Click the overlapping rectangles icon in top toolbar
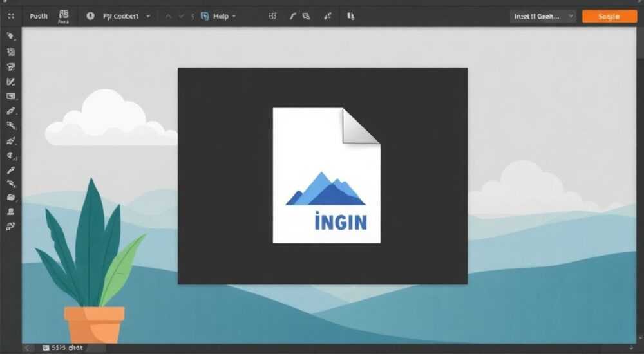This screenshot has height=354, width=644. click(306, 16)
